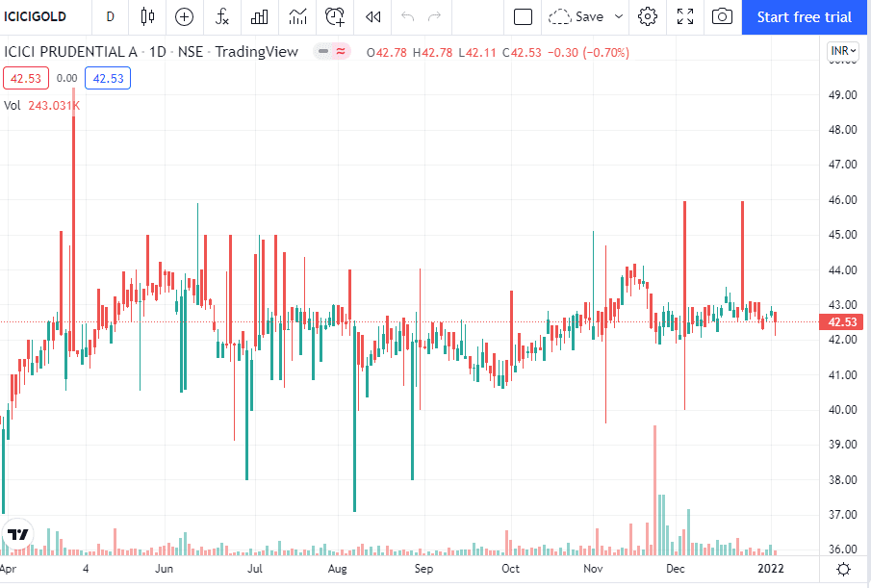Select the Vol 243.031K volume legend
Viewport: 871px width, 588px height.
click(41, 106)
